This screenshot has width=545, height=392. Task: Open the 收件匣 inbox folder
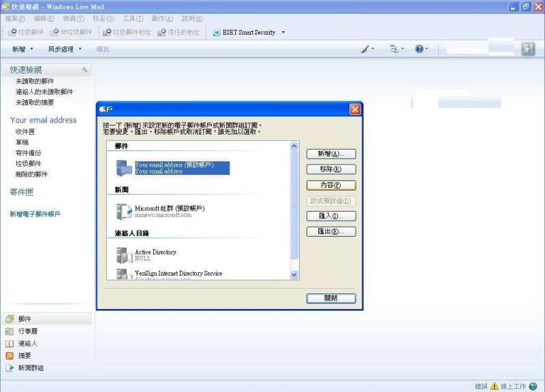[x=25, y=131]
